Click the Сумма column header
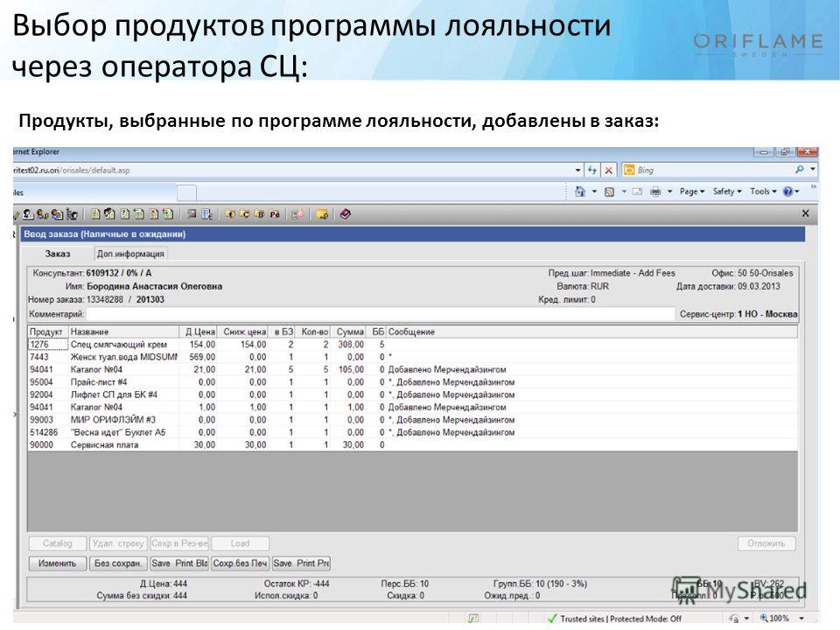 [x=349, y=332]
